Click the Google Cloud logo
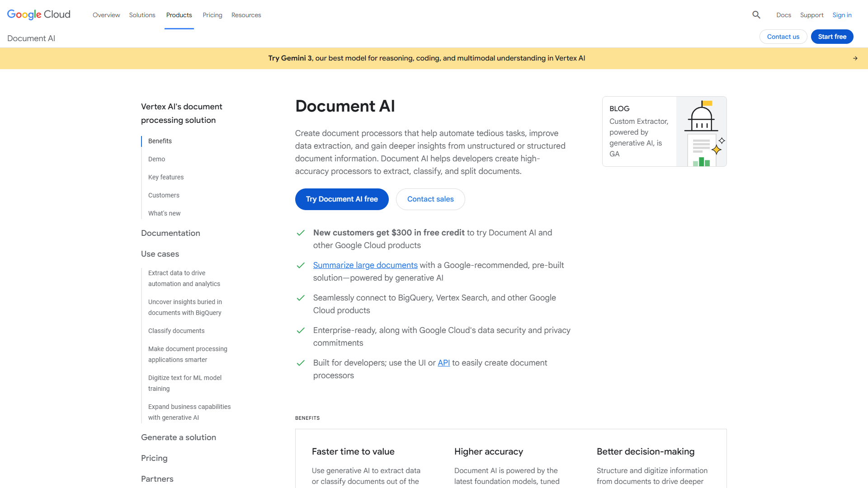Image resolution: width=868 pixels, height=488 pixels. click(x=38, y=14)
